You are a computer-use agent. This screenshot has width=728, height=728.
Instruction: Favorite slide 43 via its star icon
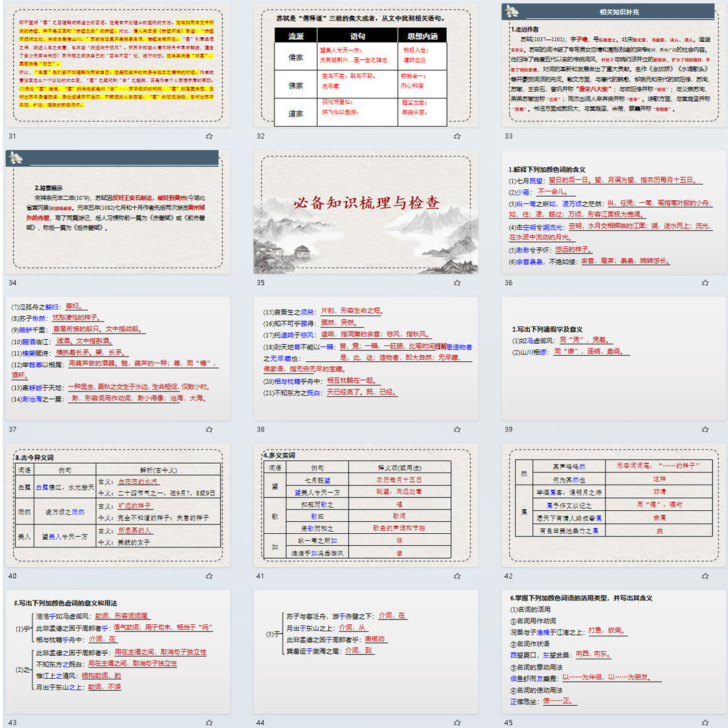pos(209,723)
